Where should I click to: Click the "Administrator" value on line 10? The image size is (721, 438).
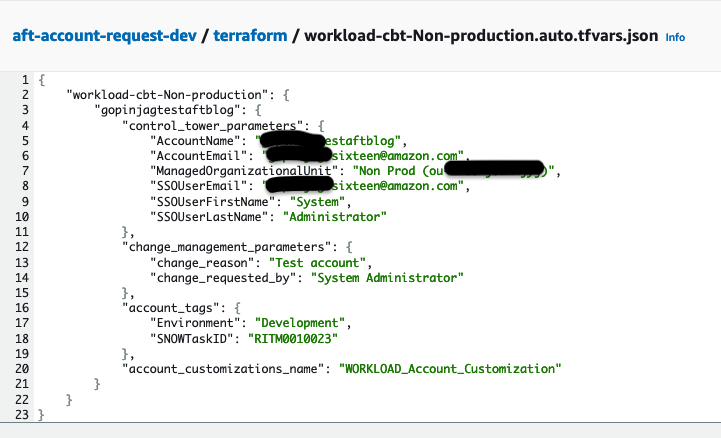coord(335,217)
